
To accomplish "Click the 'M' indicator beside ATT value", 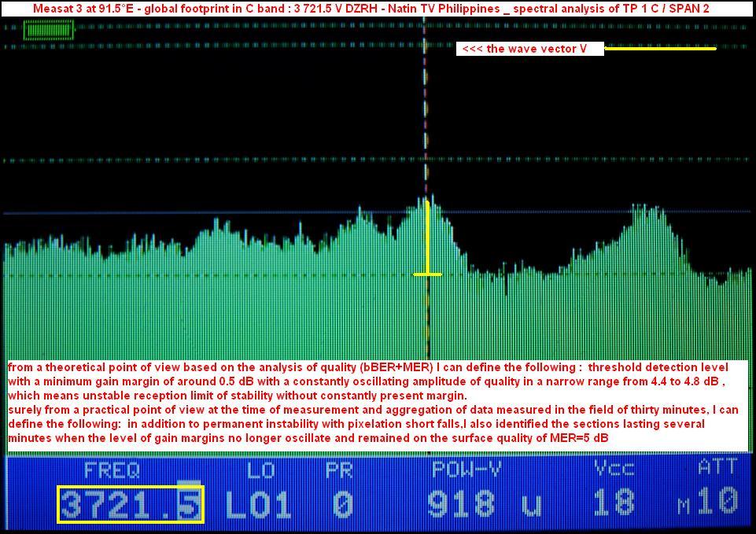I will point(684,507).
